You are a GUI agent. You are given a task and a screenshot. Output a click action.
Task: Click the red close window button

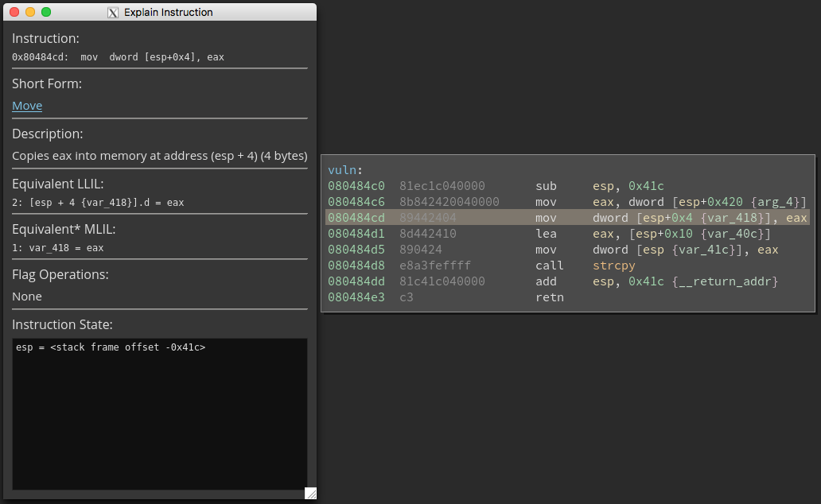14,12
